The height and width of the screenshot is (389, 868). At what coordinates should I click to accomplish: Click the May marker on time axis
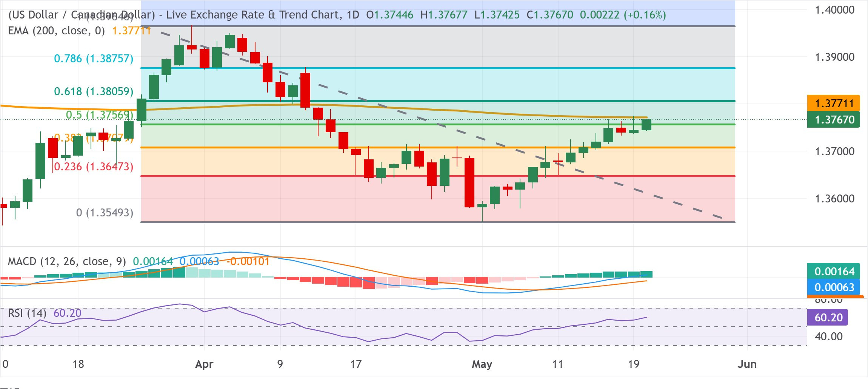click(x=482, y=364)
